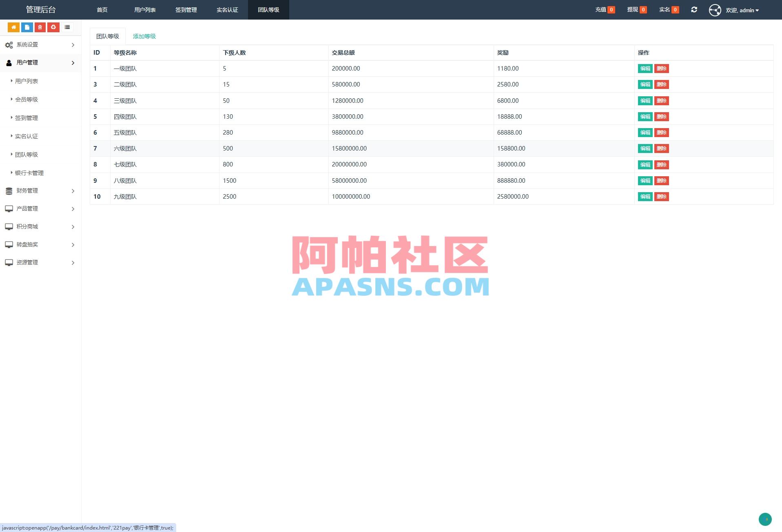This screenshot has height=532, width=782.
Task: Click the home icon in the sidebar toolbar
Action: [13, 27]
